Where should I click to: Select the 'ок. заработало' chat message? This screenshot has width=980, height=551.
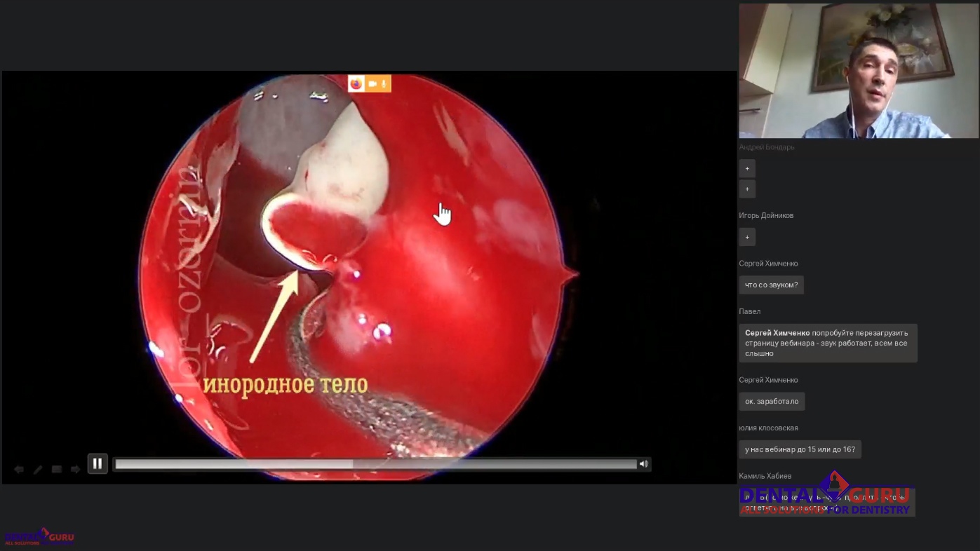[x=772, y=402]
